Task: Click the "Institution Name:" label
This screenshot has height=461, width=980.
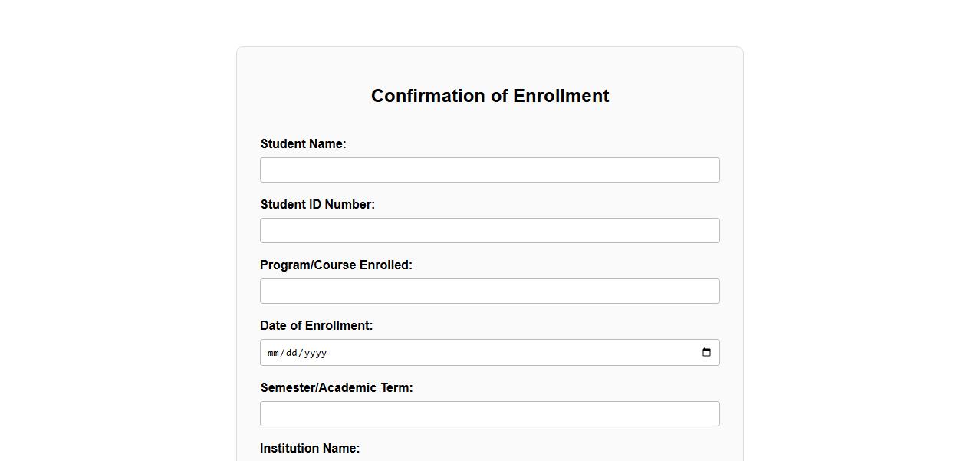Action: [310, 449]
